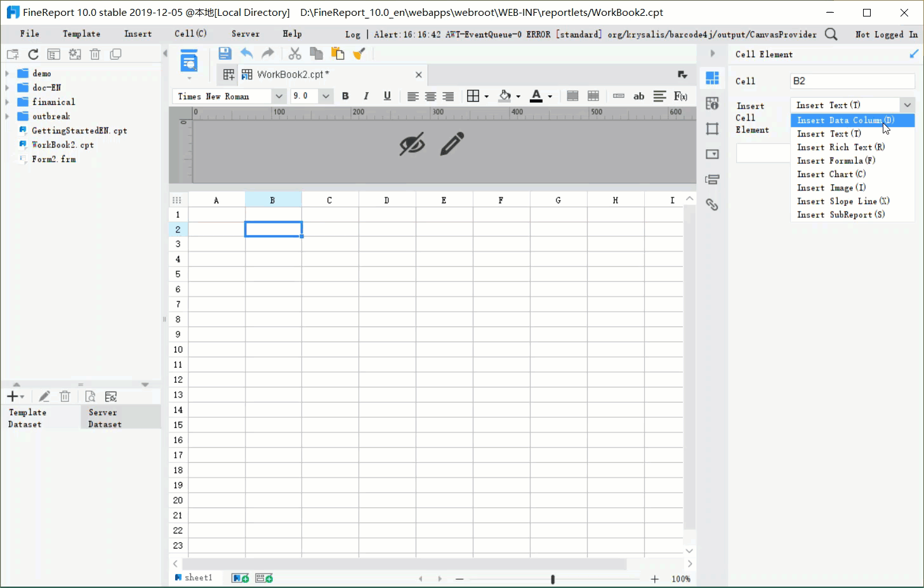Toggle bold formatting for the cell
Image resolution: width=924 pixels, height=588 pixels.
tap(345, 96)
